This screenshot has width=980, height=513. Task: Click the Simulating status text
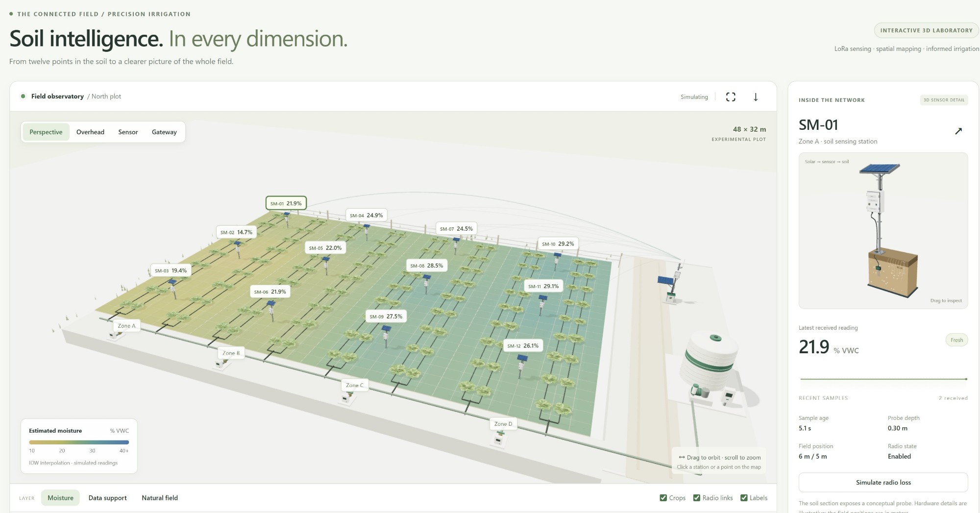click(694, 97)
